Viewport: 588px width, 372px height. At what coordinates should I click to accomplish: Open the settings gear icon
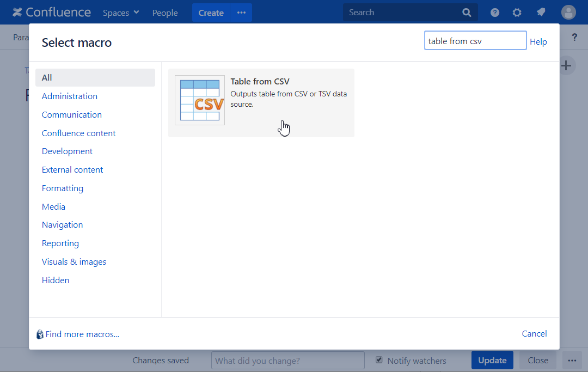517,13
